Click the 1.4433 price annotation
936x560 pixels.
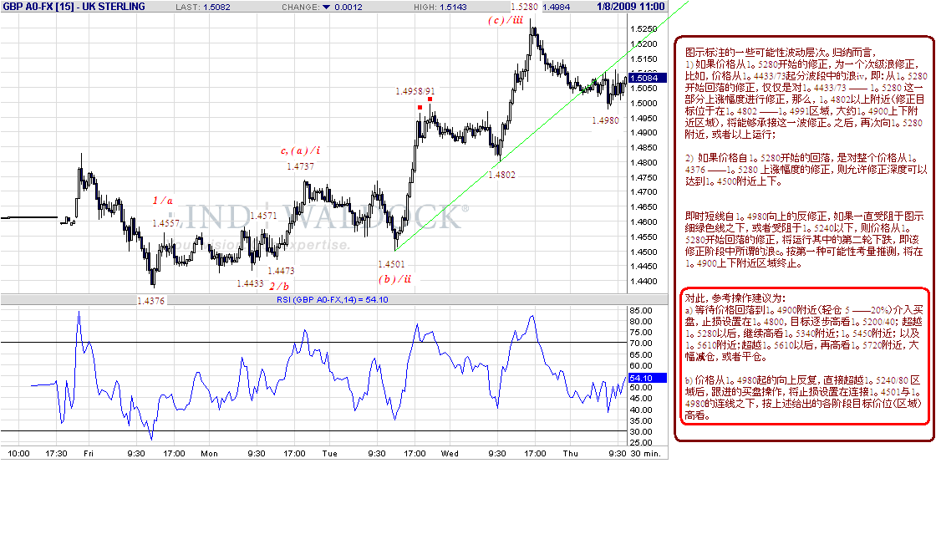[250, 283]
